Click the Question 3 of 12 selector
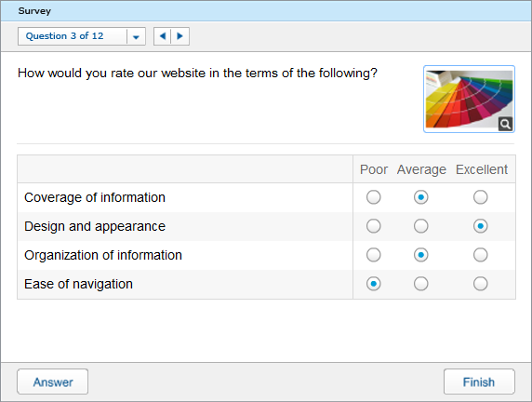Viewport: 532px width, 402px height. (82, 36)
